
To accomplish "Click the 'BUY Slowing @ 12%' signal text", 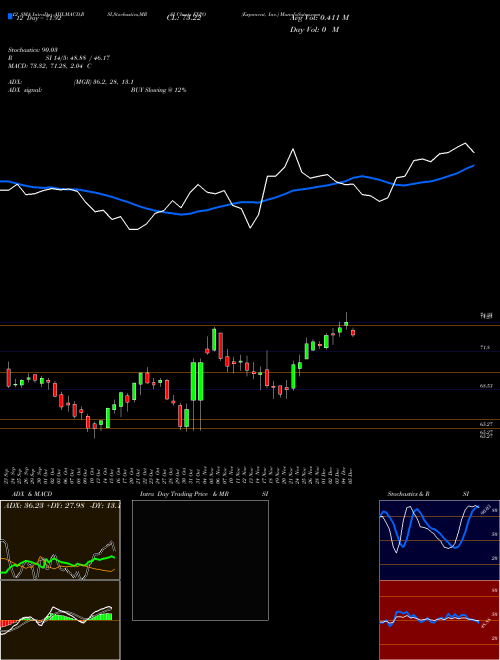I will 158,90.
